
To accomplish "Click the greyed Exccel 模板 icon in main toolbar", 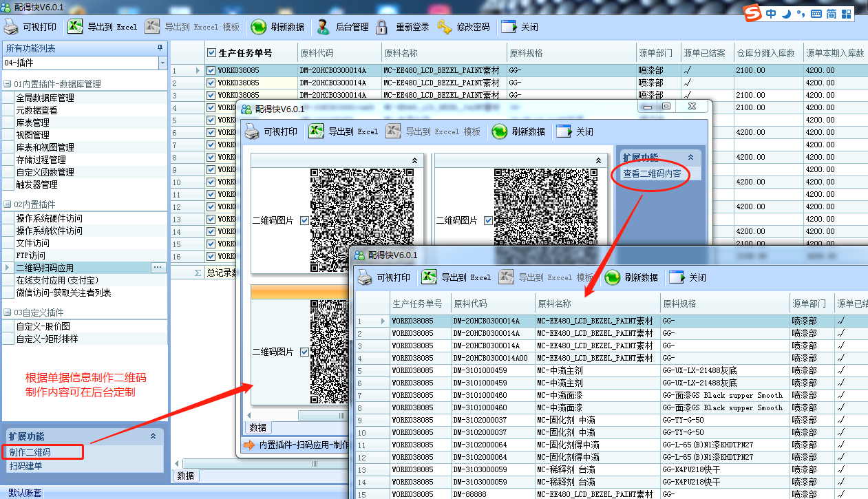I will [152, 27].
